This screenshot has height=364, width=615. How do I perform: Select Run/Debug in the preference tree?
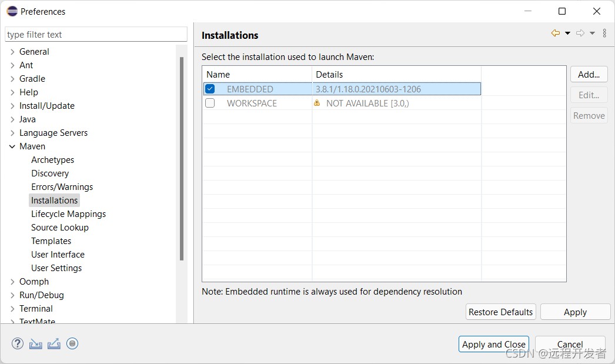click(x=42, y=295)
